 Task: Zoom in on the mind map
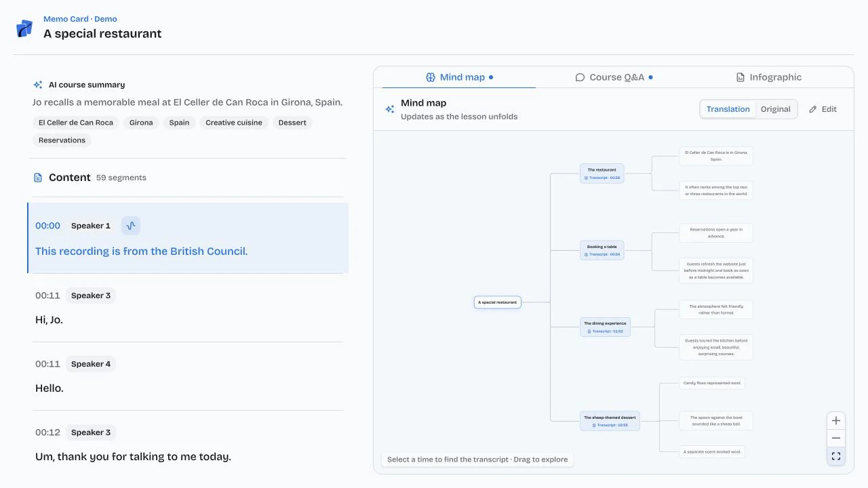coord(836,420)
